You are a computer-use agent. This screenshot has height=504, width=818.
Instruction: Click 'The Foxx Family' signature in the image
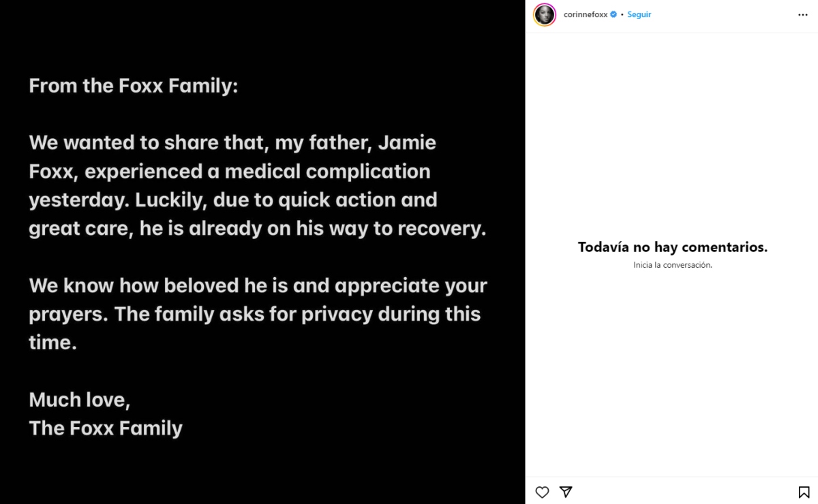tap(106, 428)
